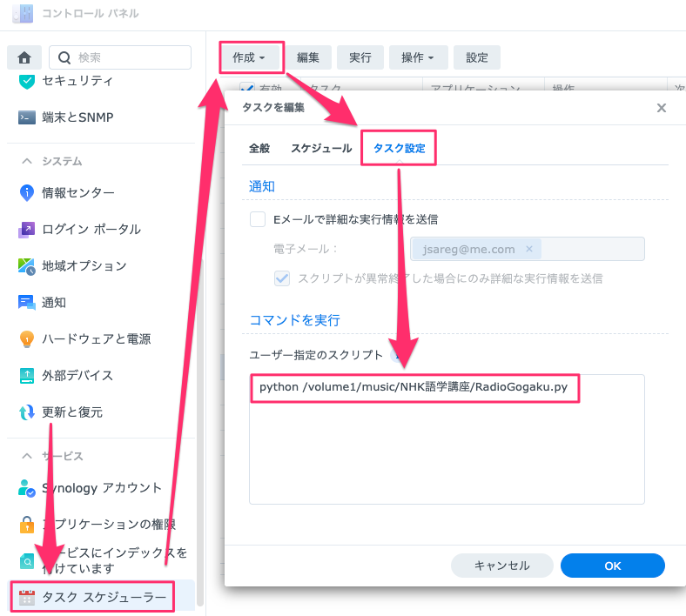This screenshot has width=686, height=616.
Task: Click the OK button
Action: (x=612, y=566)
